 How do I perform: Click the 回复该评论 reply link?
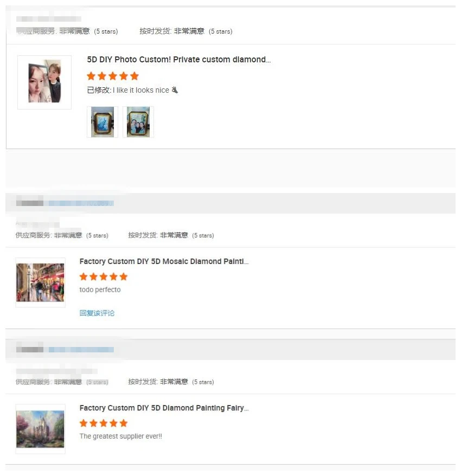pos(97,313)
